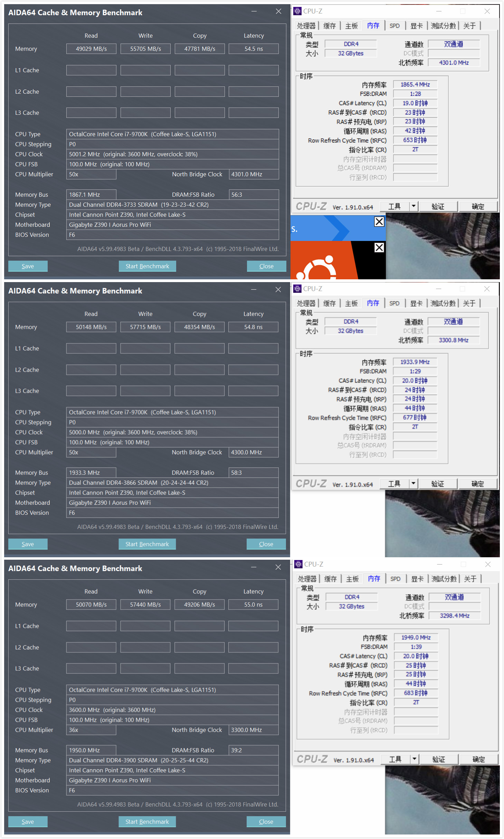Minimize the AIDA64 window showing DDR4-3900 memory
Image resolution: width=504 pixels, height=839 pixels.
[254, 567]
